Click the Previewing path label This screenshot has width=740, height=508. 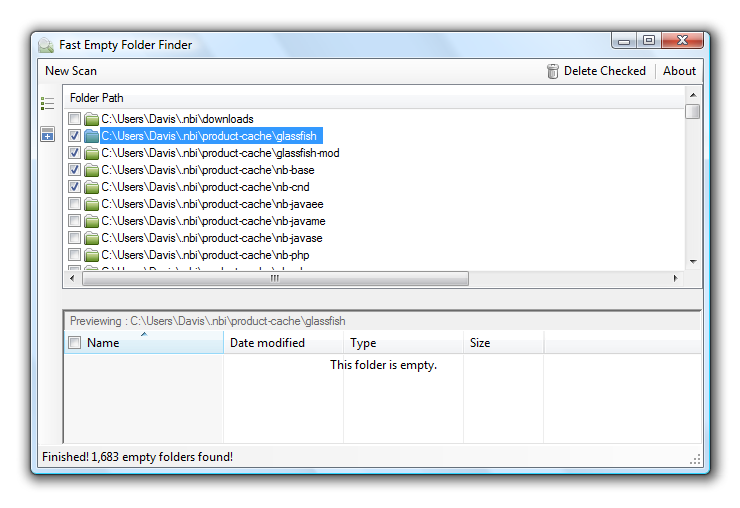pos(208,321)
